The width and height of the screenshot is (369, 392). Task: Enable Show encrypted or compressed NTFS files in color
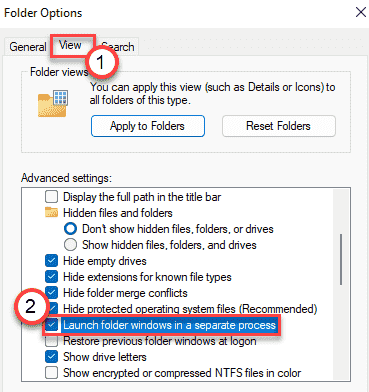[51, 373]
